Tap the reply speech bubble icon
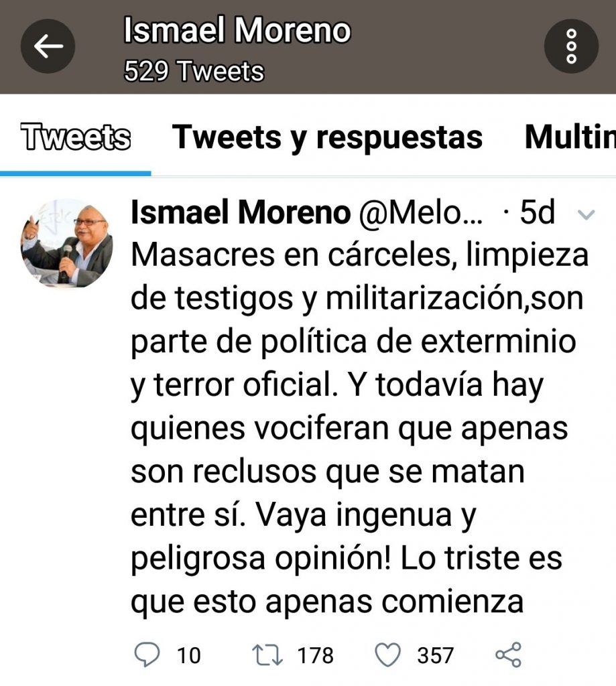 [147, 655]
